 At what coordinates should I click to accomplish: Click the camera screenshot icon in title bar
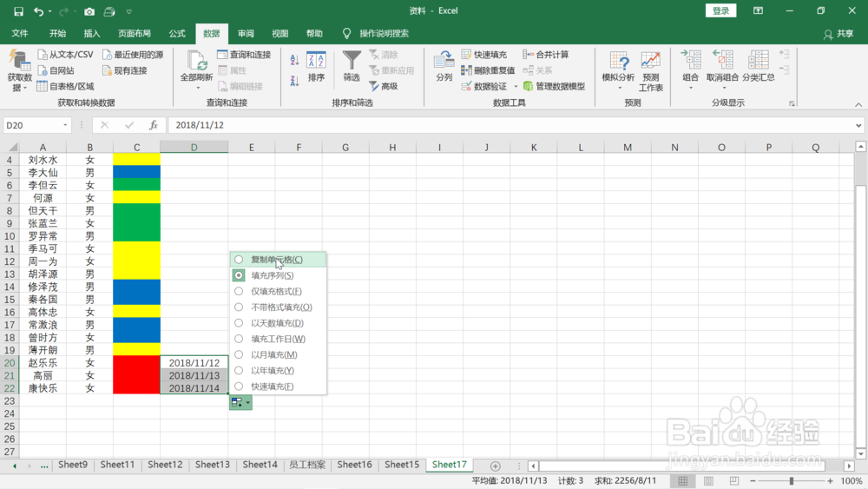coord(89,11)
